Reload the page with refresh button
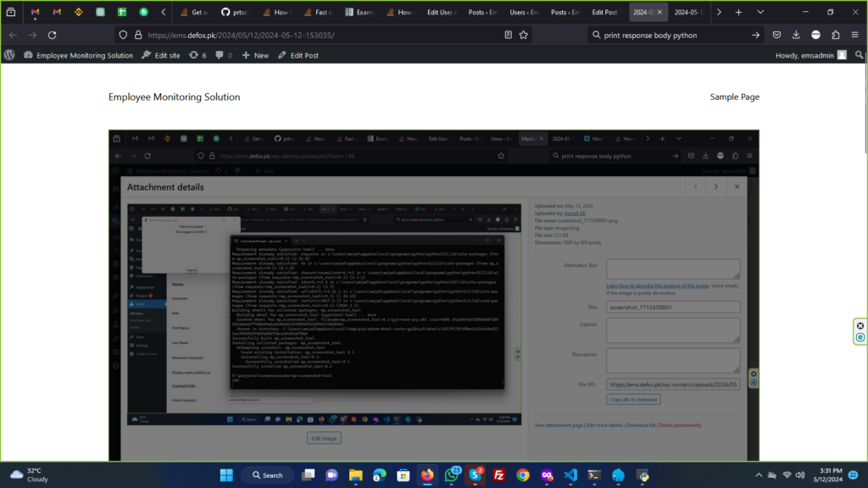Viewport: 868px width, 488px height. pyautogui.click(x=52, y=35)
